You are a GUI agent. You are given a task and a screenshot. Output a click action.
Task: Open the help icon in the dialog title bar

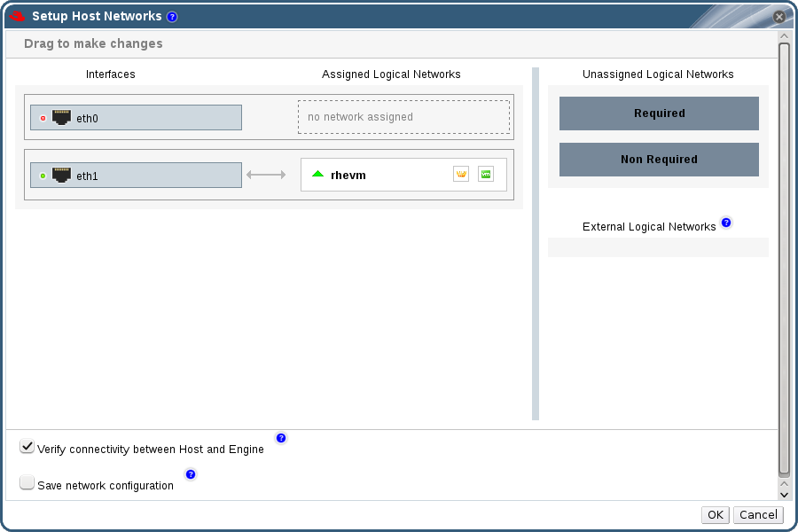[171, 16]
